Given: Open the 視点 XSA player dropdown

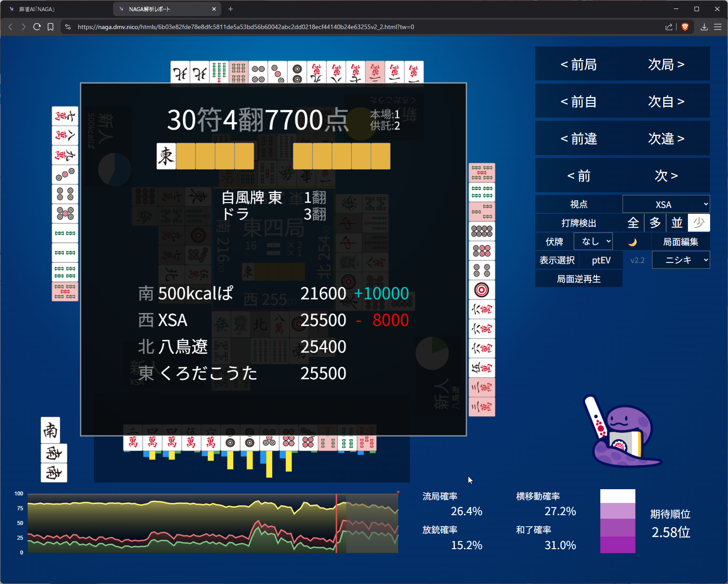Looking at the screenshot, I should 666,204.
